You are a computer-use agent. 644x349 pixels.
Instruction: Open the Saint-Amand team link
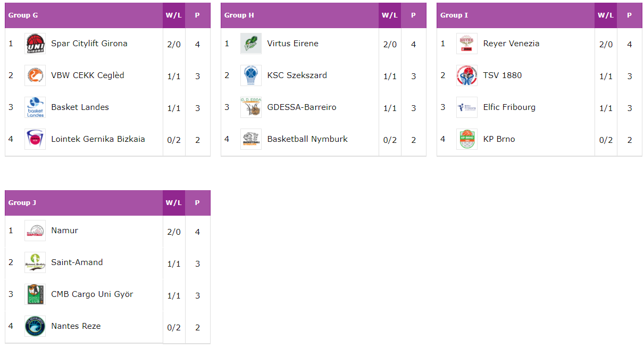pos(77,262)
